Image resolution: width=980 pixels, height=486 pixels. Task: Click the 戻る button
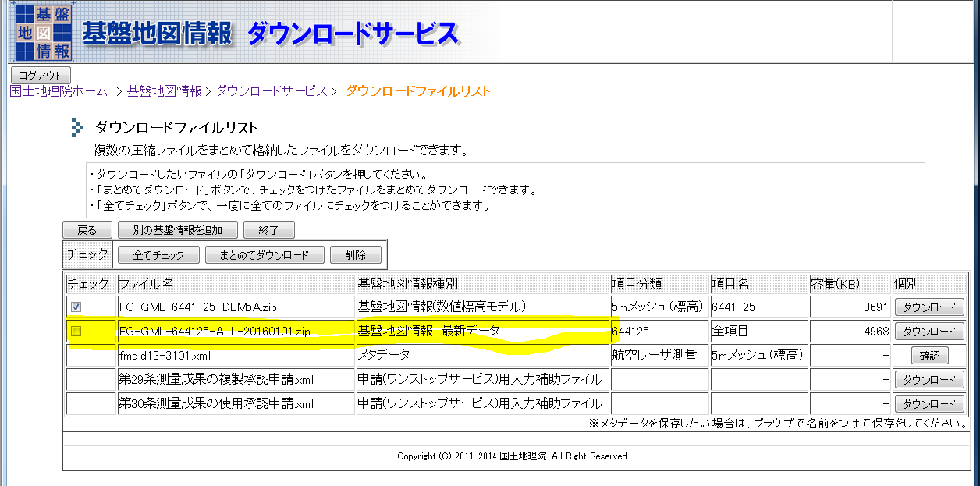click(87, 230)
